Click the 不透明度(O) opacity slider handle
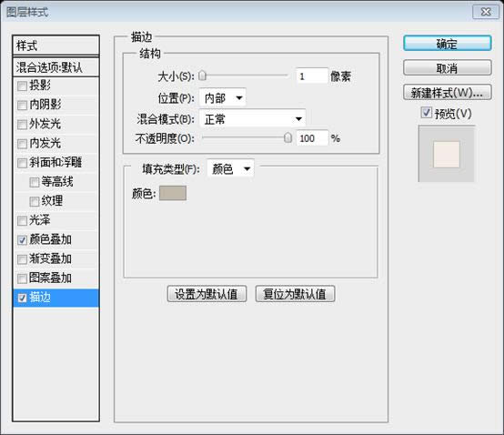Screen dimensions: 504x435 [288, 138]
